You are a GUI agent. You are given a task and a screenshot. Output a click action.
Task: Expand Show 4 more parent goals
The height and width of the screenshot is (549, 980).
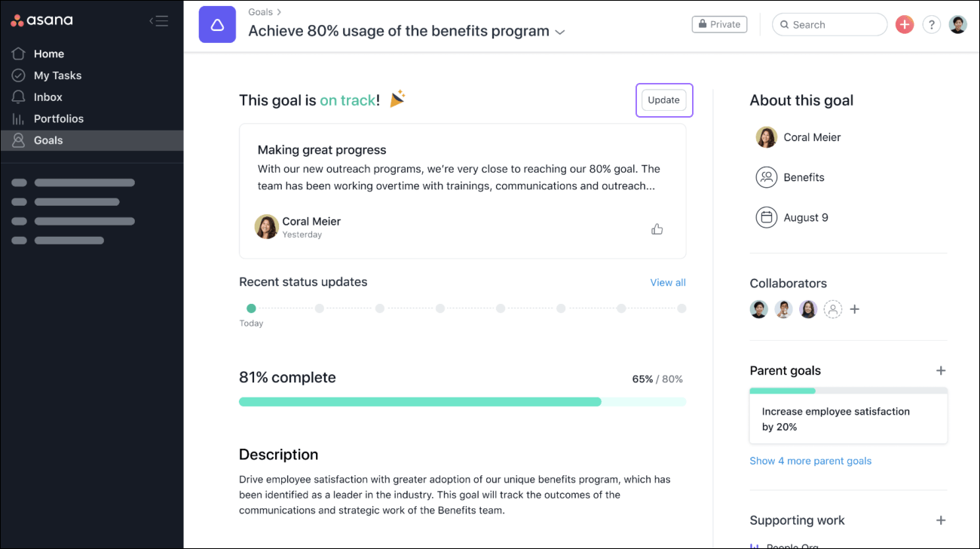point(810,461)
